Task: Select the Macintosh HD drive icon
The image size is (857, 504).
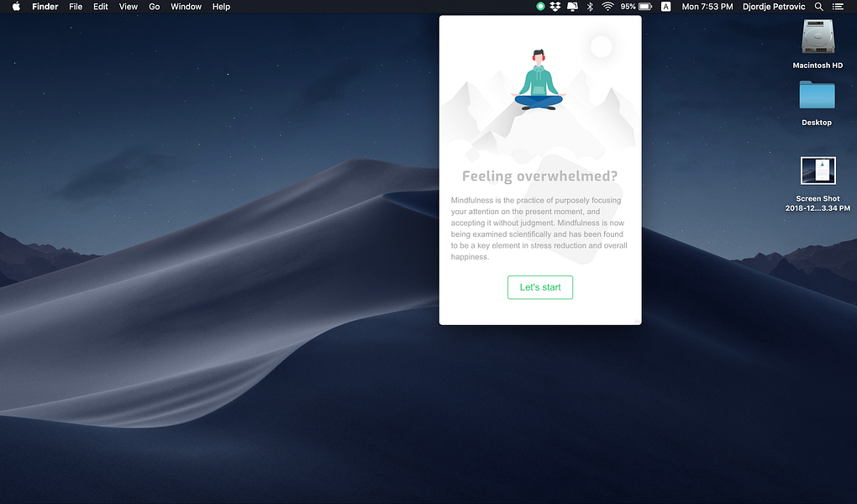Action: coord(818,37)
